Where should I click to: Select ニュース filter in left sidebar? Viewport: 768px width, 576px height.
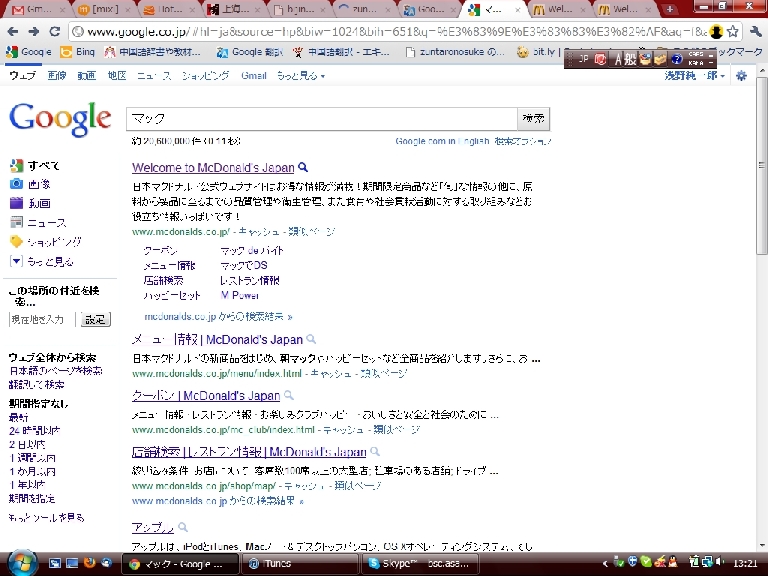click(x=38, y=222)
